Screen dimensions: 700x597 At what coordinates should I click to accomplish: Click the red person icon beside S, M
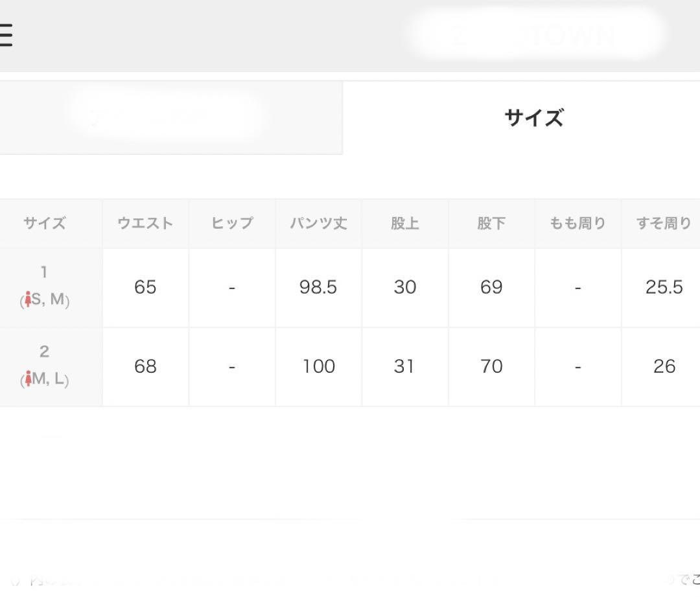(28, 299)
